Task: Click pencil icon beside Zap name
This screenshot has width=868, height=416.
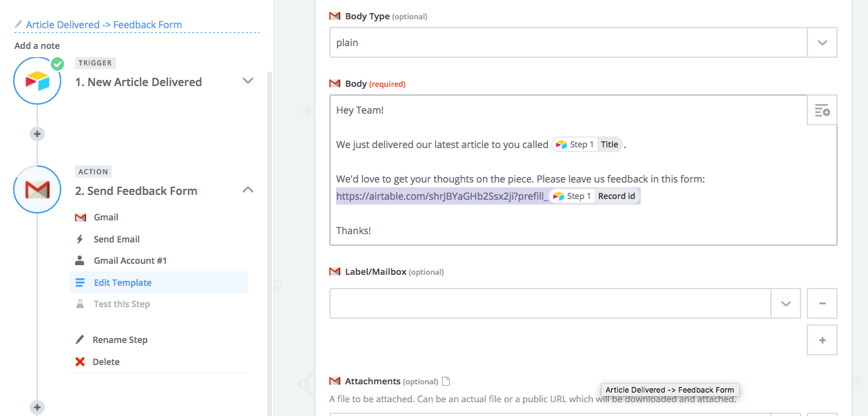Action: click(x=19, y=25)
